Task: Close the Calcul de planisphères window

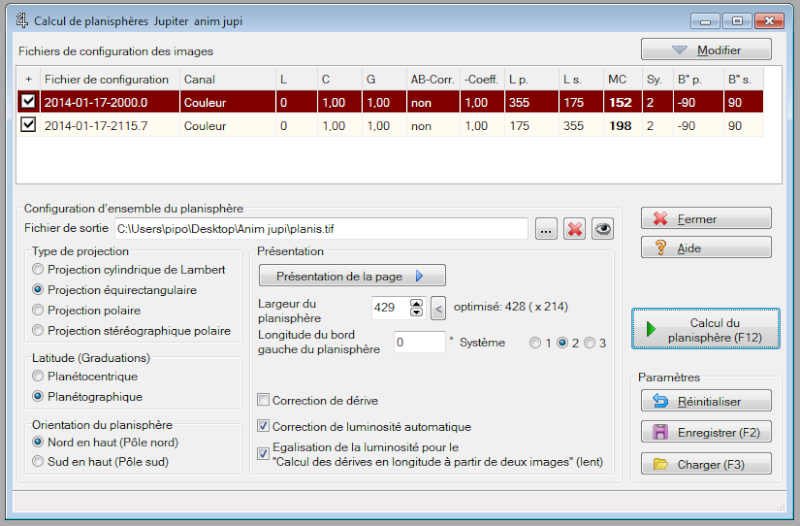Action: click(769, 21)
